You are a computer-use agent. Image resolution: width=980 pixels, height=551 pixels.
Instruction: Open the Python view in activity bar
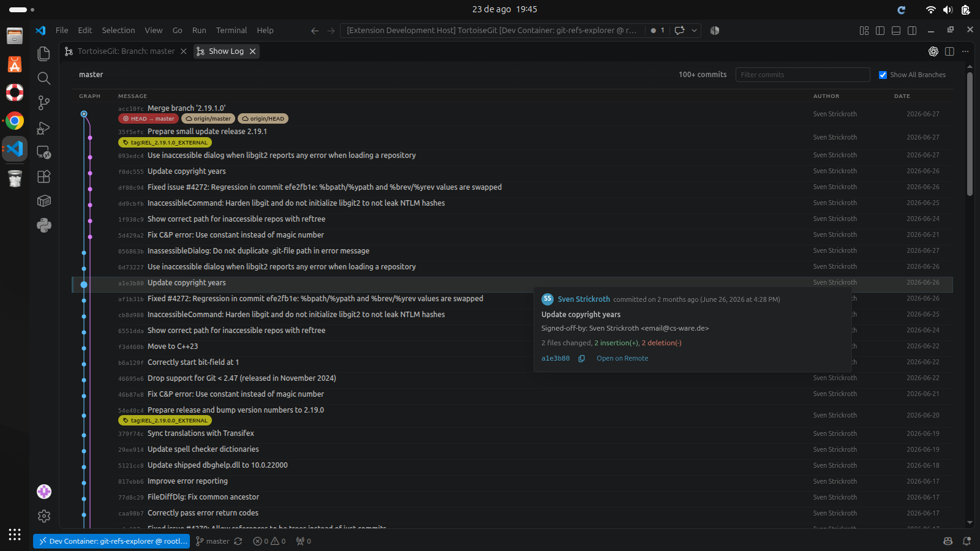43,225
